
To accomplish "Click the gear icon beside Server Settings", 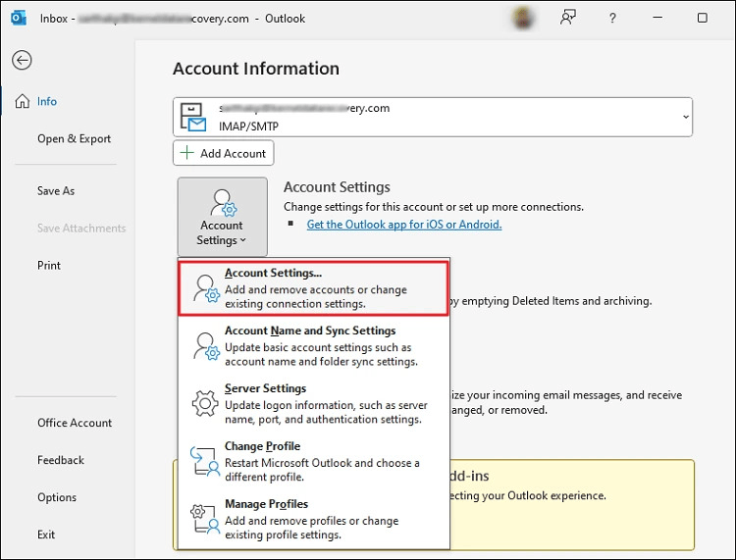I will 205,403.
